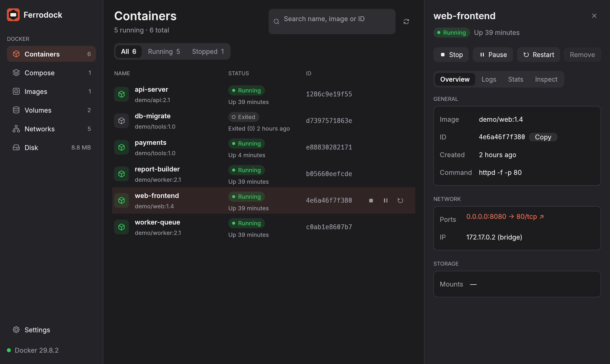The width and height of the screenshot is (610, 364).
Task: Switch to the Logs tab
Action: pyautogui.click(x=489, y=79)
